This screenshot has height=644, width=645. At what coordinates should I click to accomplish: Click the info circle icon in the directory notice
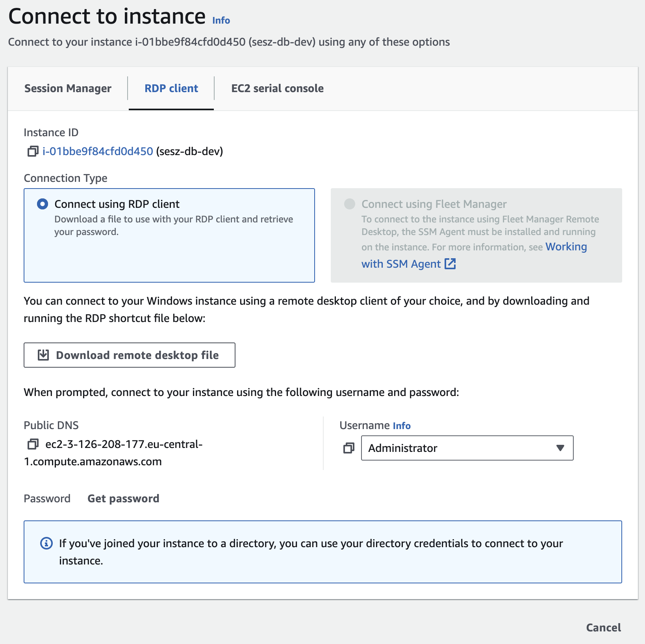pos(46,544)
